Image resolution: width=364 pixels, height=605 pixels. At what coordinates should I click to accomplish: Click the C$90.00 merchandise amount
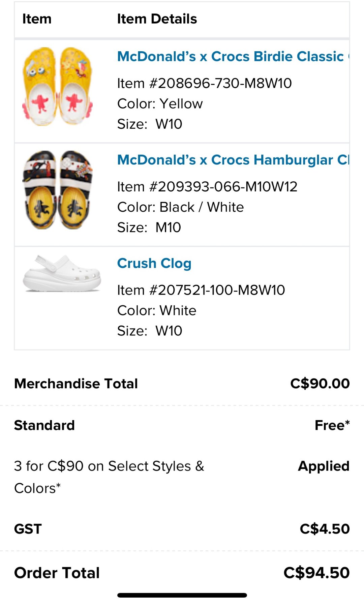pos(320,383)
